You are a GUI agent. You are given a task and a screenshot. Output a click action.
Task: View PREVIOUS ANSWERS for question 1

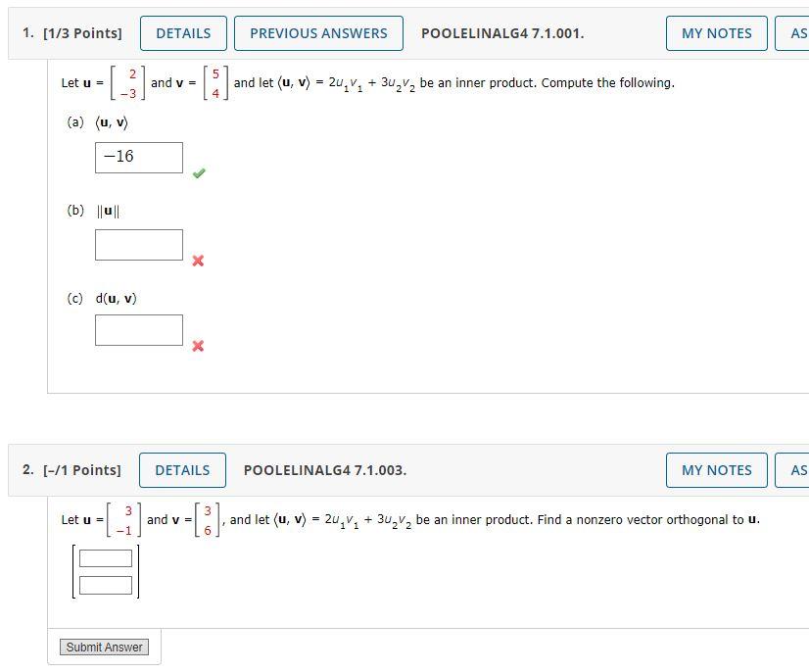(317, 32)
